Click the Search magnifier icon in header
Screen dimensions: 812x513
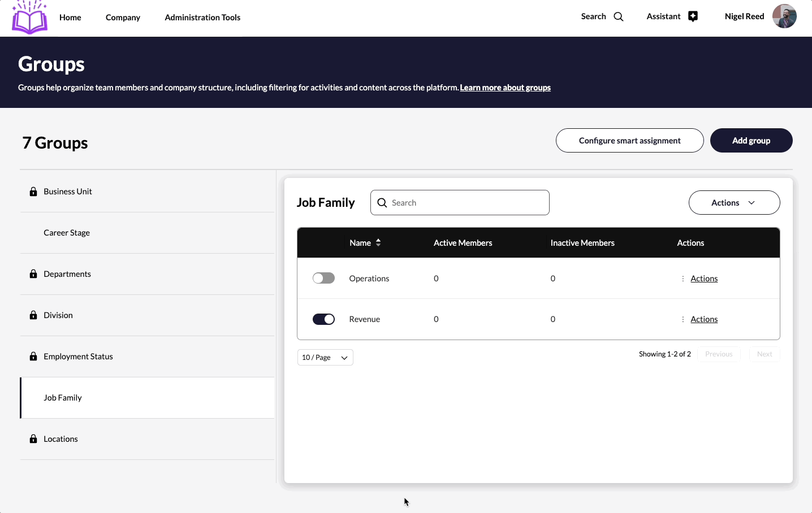619,17
